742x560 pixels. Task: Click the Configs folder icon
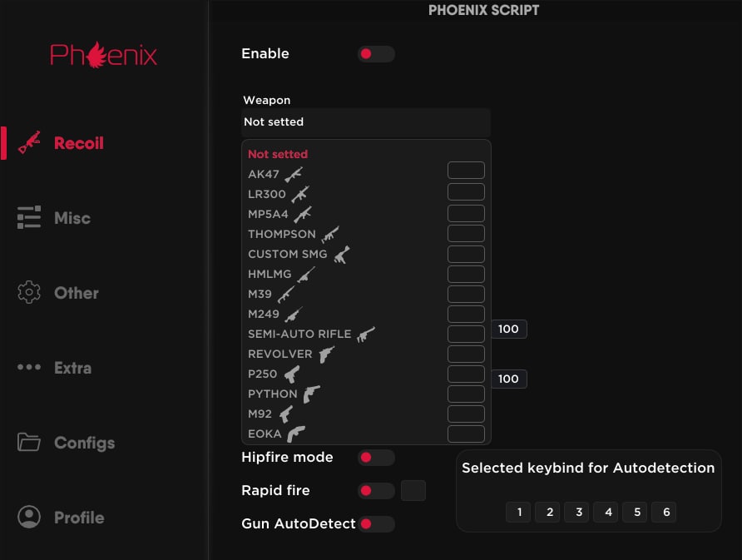point(29,442)
